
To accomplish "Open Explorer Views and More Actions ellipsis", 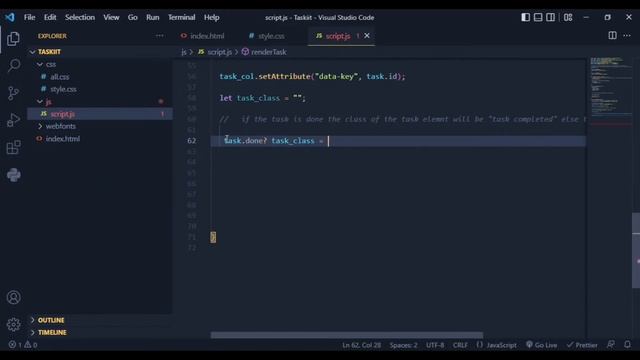I will (160, 36).
